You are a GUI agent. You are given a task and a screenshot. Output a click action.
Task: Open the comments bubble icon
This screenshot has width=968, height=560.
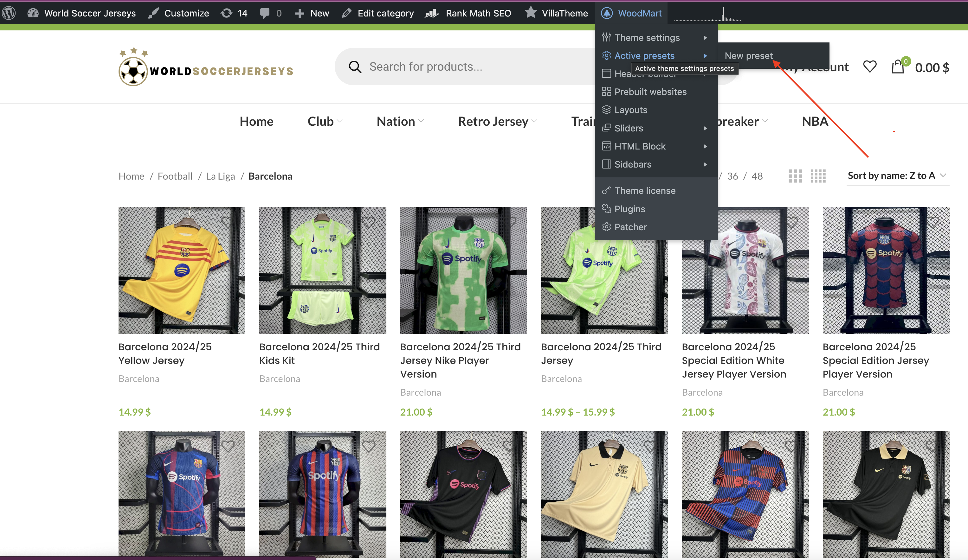point(265,13)
